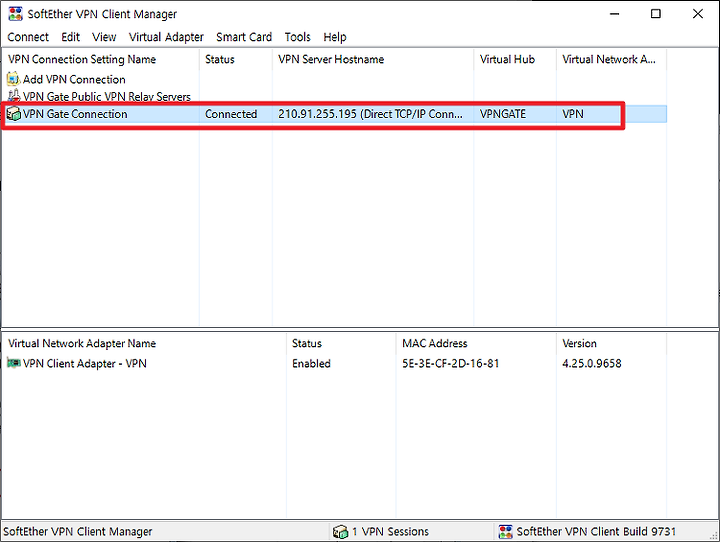The width and height of the screenshot is (720, 542).
Task: Click SoftEther VPN Client Build 9731 text
Action: (x=596, y=531)
